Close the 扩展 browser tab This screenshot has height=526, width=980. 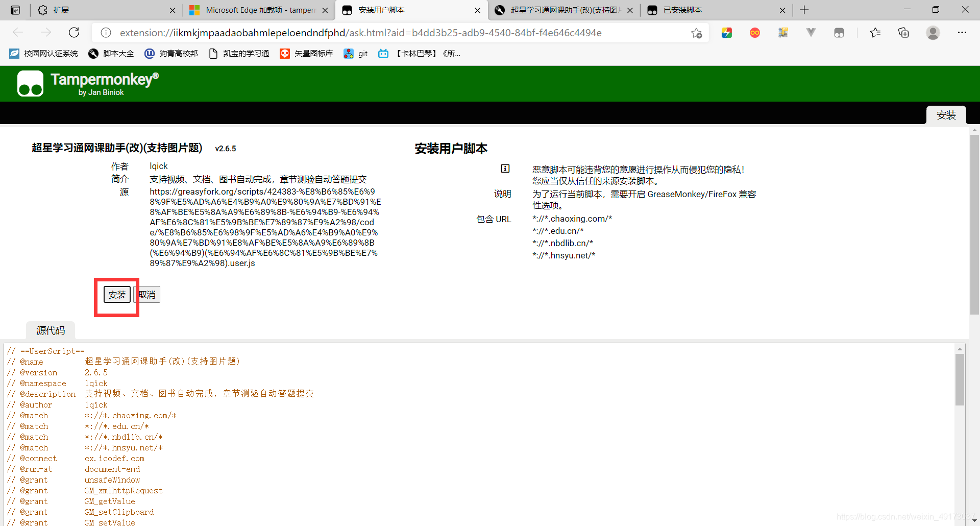point(172,10)
